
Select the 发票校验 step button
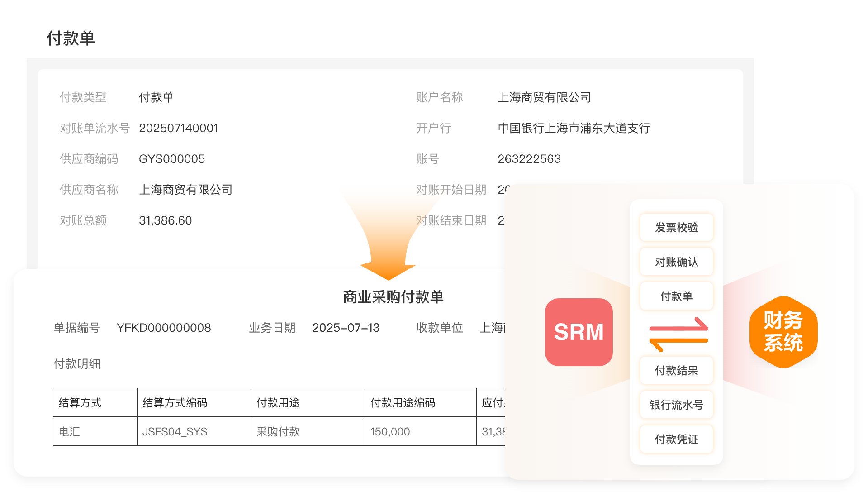click(x=676, y=227)
